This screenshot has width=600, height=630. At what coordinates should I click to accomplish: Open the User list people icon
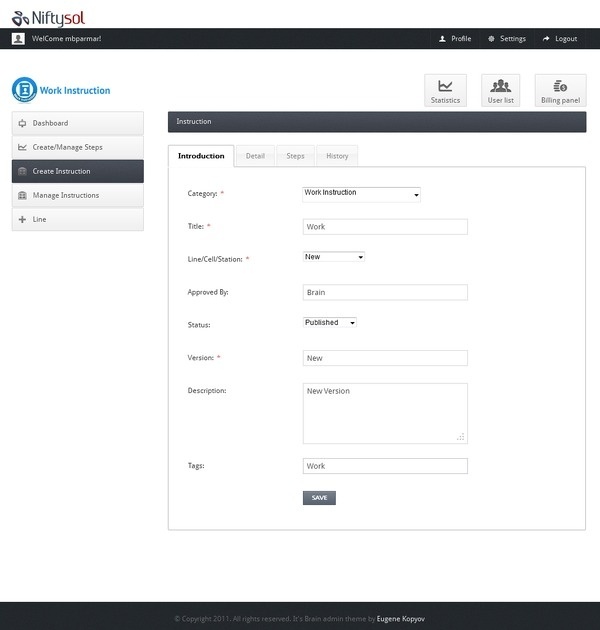(x=500, y=86)
